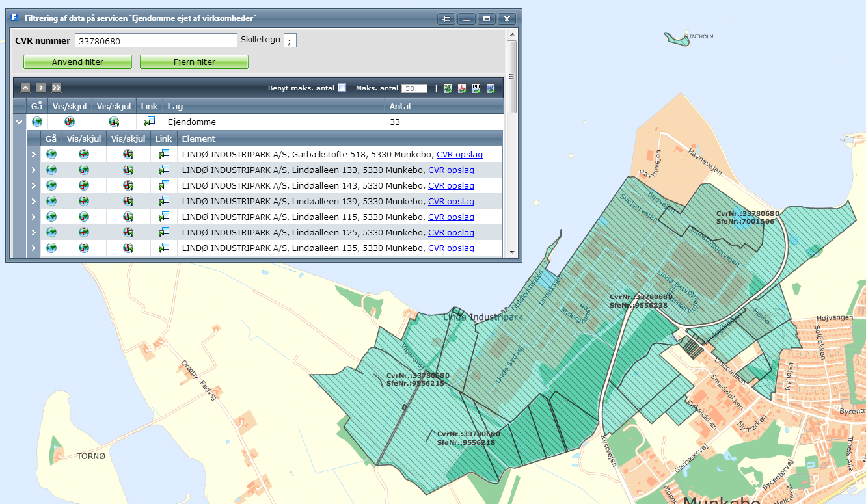This screenshot has width=866, height=504.
Task: Open CVR opslag for Garbækstofte 518
Action: (x=460, y=154)
